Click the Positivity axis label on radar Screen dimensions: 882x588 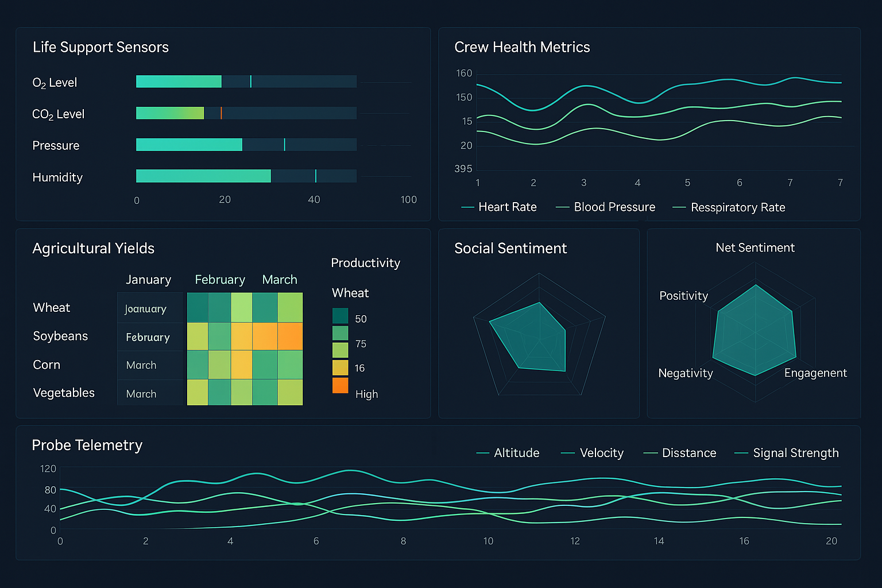click(683, 296)
